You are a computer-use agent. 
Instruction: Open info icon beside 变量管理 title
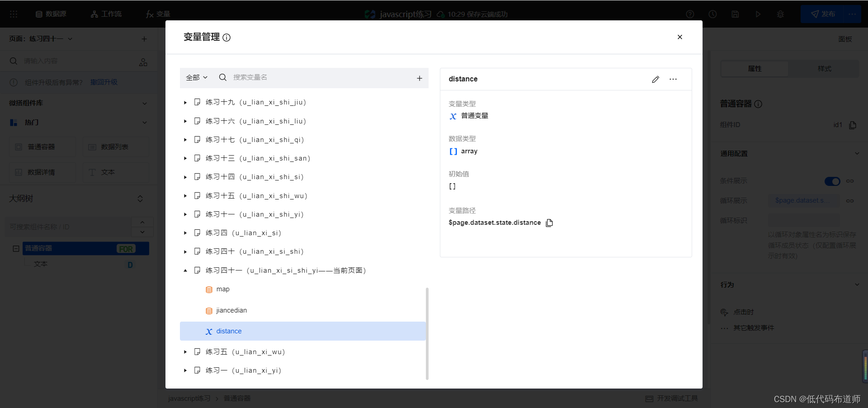226,38
